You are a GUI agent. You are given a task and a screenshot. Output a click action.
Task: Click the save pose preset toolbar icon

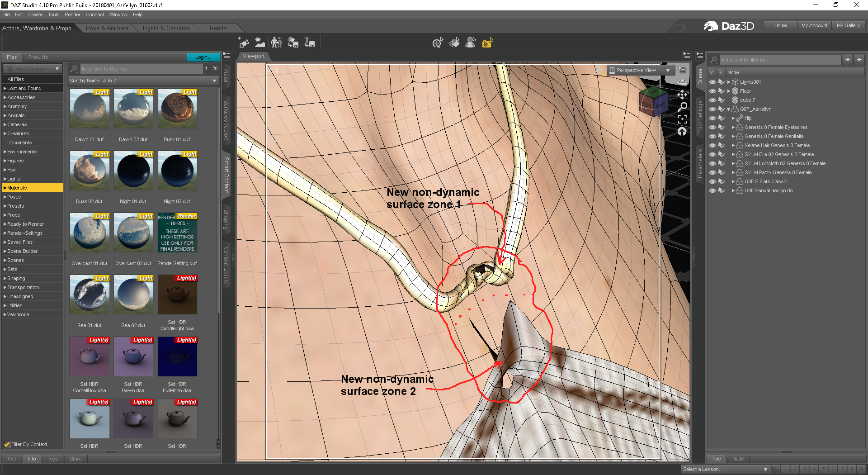(x=310, y=43)
